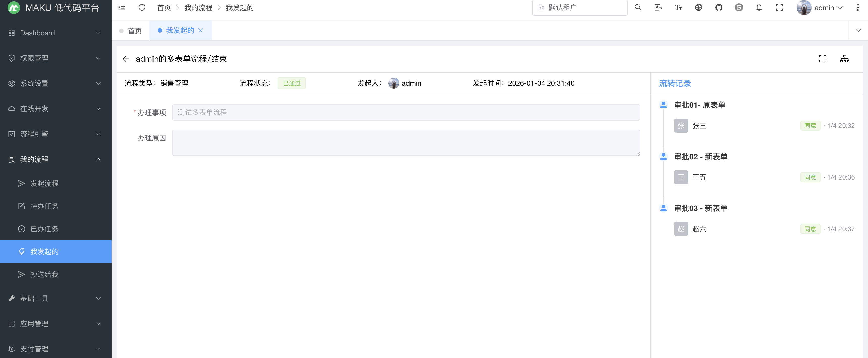Open the search magnifier icon
This screenshot has height=358, width=868.
[637, 7]
